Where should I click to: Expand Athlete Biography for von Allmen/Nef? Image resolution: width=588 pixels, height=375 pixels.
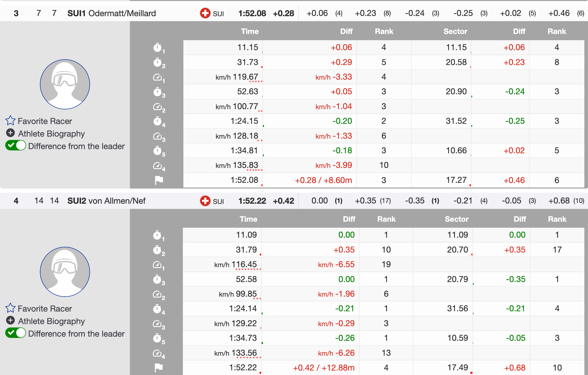point(10,320)
